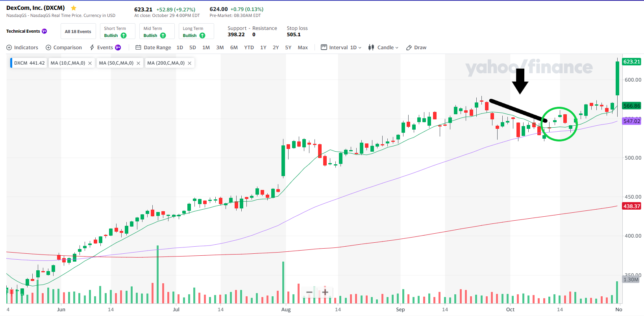Click the Stop loss 505.1 value

[294, 35]
